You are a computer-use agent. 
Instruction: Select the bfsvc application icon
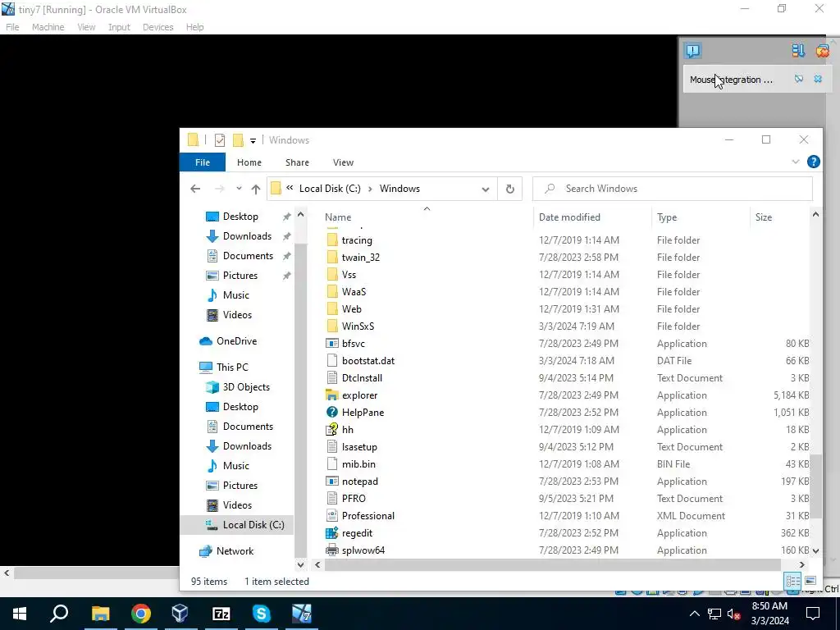(332, 344)
